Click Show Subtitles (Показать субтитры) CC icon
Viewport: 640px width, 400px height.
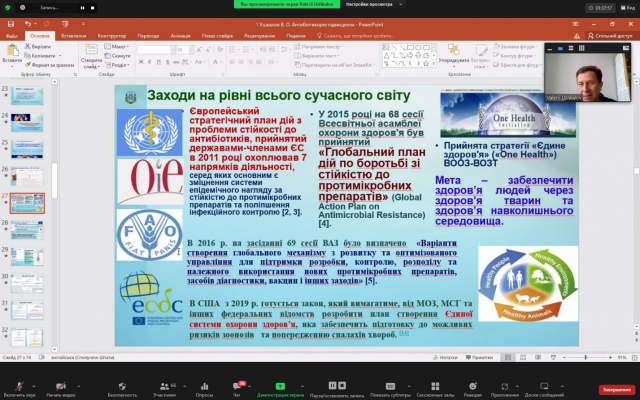point(390,386)
